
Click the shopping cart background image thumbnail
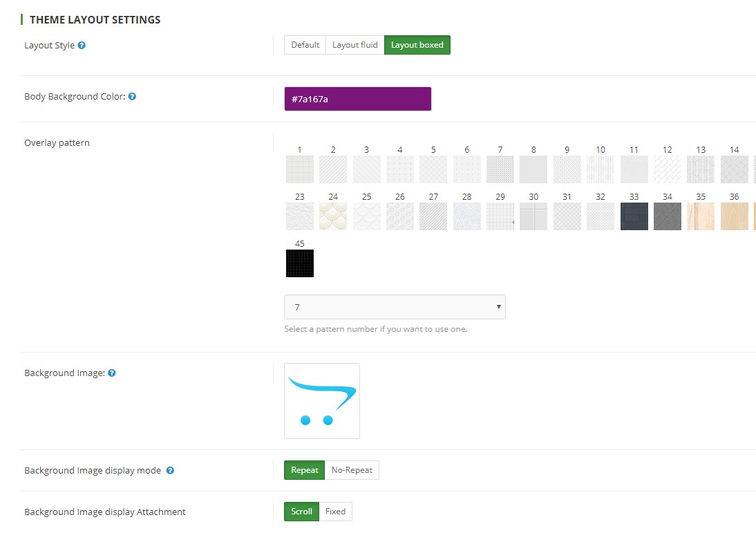(322, 401)
